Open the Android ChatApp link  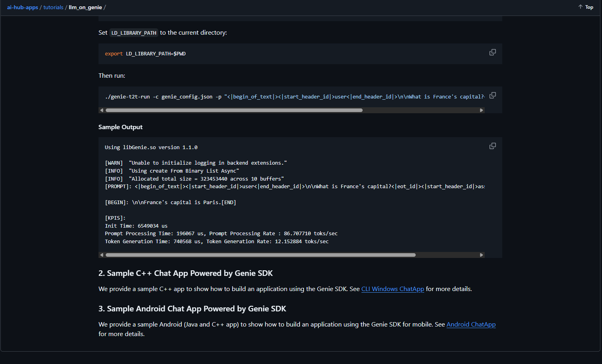point(471,324)
